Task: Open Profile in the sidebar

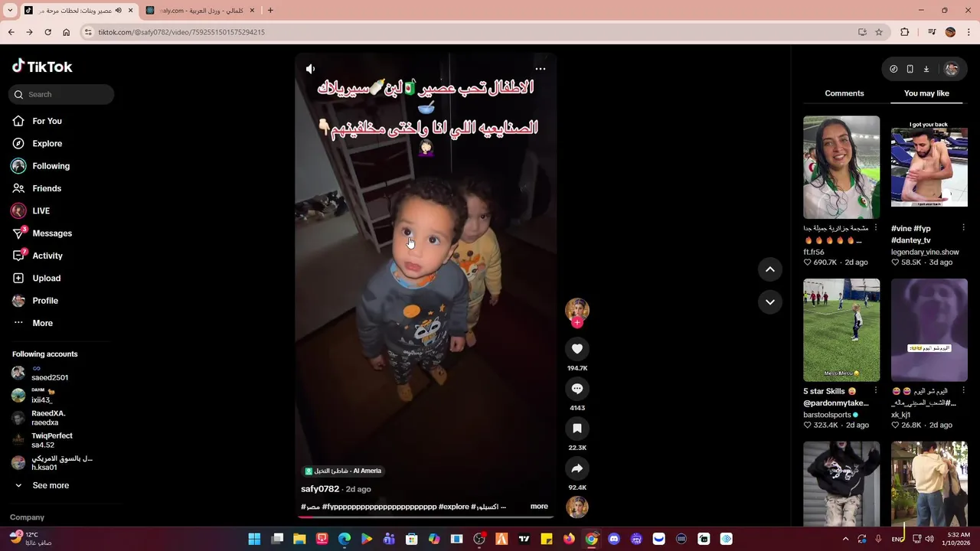Action: (45, 301)
